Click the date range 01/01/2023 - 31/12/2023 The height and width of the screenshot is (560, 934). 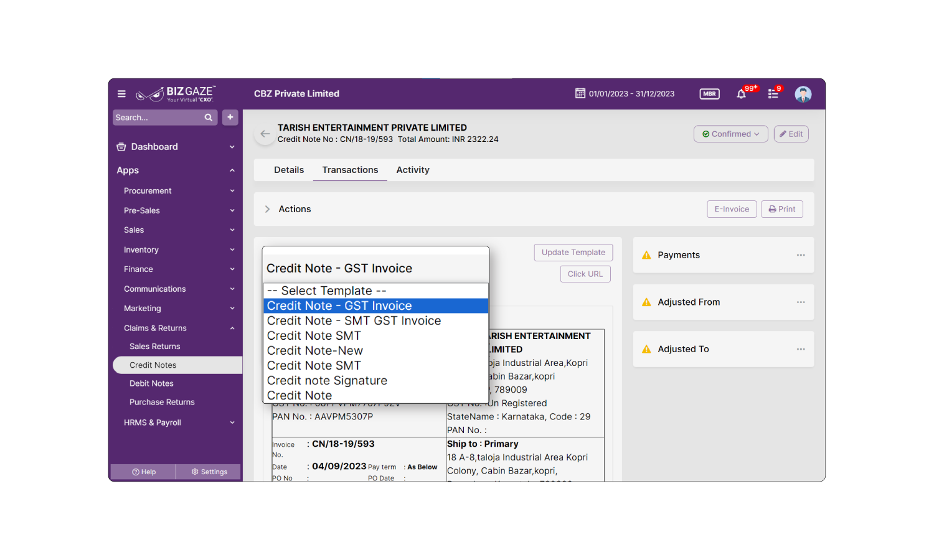click(x=631, y=94)
